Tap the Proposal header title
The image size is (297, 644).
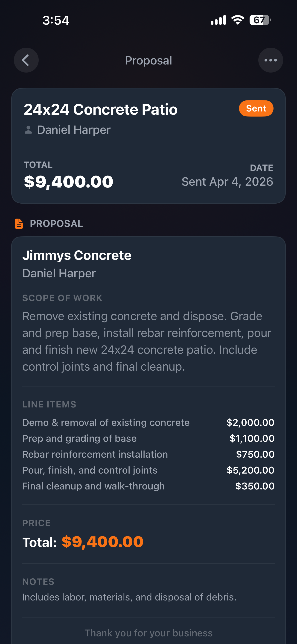click(148, 61)
